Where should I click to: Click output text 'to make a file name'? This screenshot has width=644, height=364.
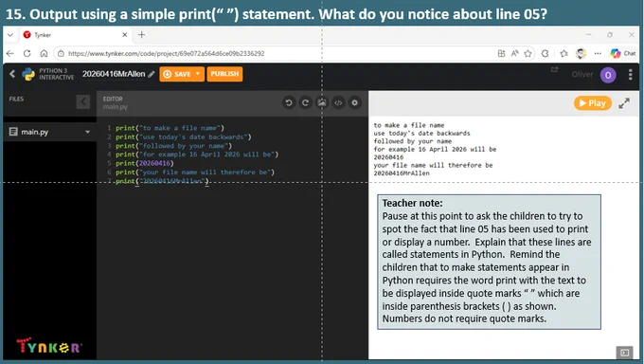409,125
